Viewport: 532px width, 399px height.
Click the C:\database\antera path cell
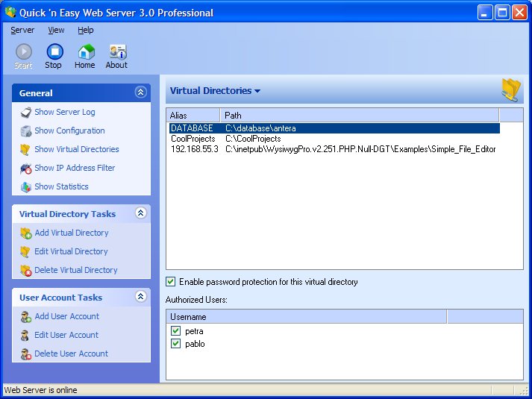pyautogui.click(x=260, y=128)
